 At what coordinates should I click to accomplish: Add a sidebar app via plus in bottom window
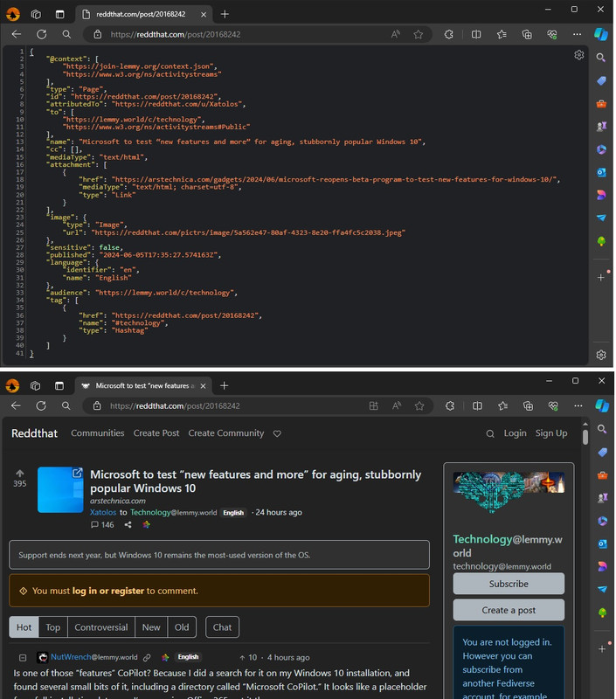(602, 649)
